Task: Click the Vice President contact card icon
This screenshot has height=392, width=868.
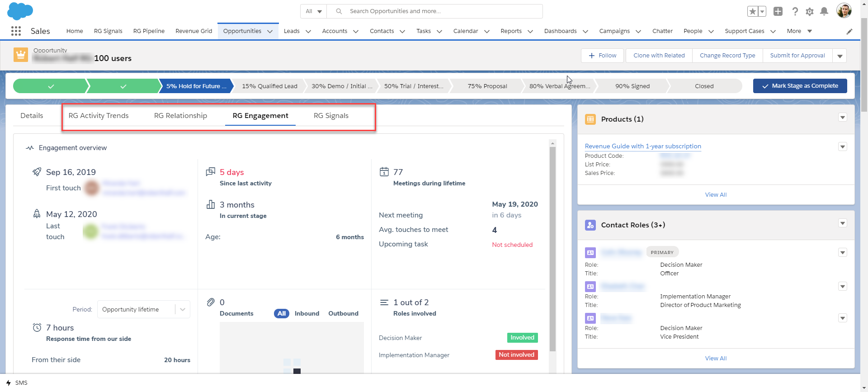Action: (590, 318)
